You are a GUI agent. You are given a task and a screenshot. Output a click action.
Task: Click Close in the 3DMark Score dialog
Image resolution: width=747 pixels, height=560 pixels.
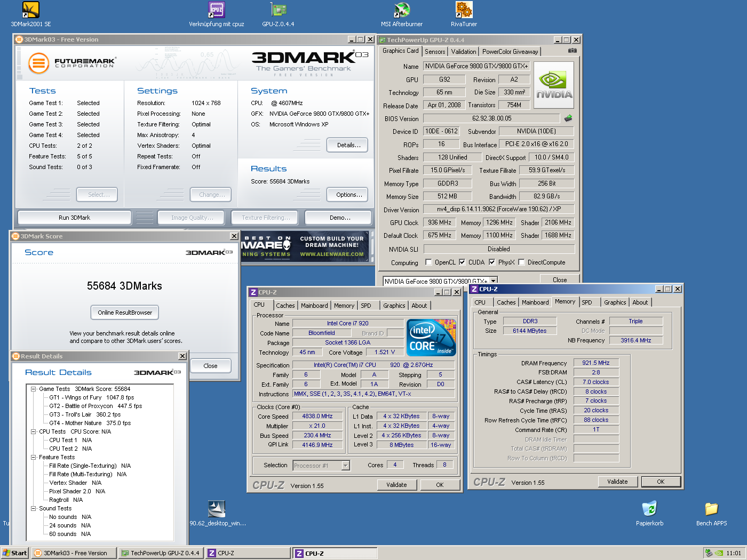coord(211,366)
